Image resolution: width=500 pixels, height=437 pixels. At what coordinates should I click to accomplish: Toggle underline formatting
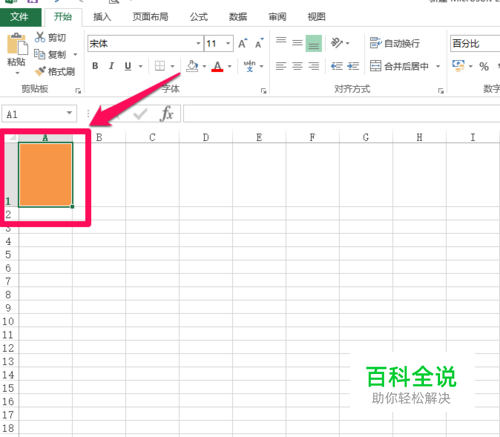coord(128,66)
